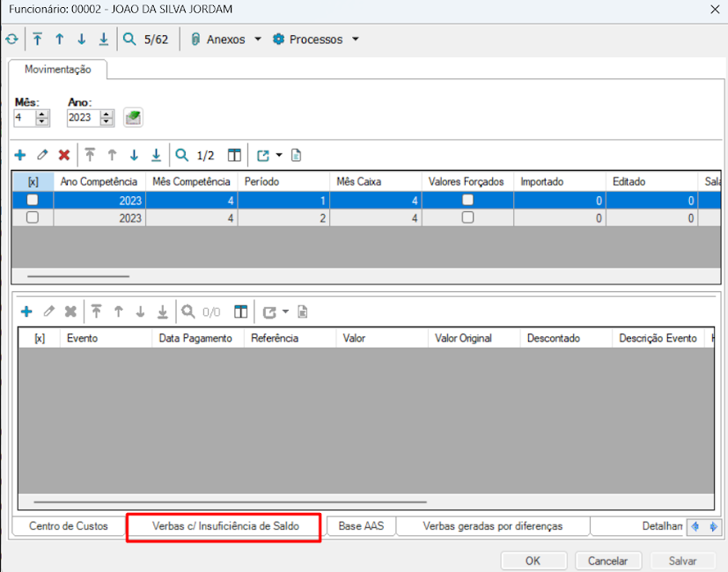Select the Movimentação tab
728x572 pixels.
57,70
